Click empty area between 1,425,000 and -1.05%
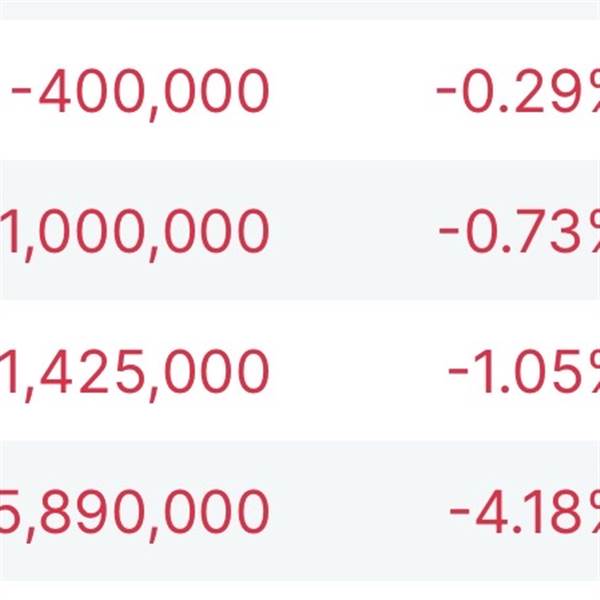The image size is (600, 600). 355,372
